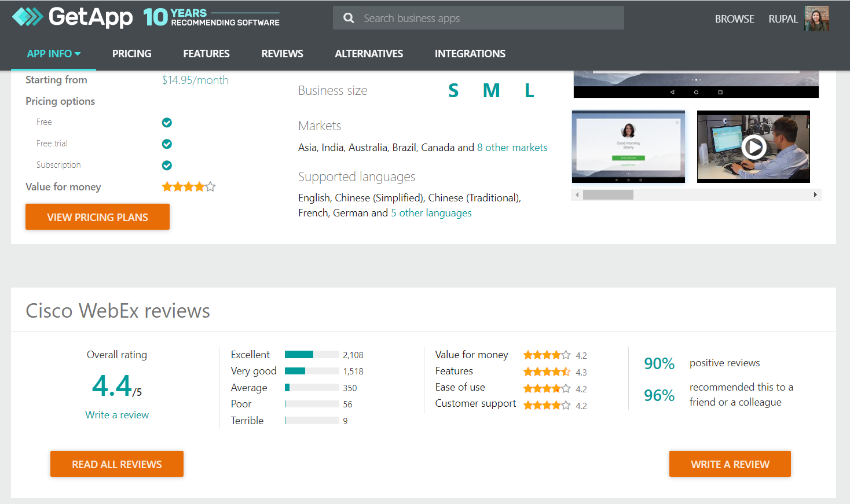Image resolution: width=850 pixels, height=504 pixels.
Task: Click the gallery scroll left arrow
Action: click(577, 195)
